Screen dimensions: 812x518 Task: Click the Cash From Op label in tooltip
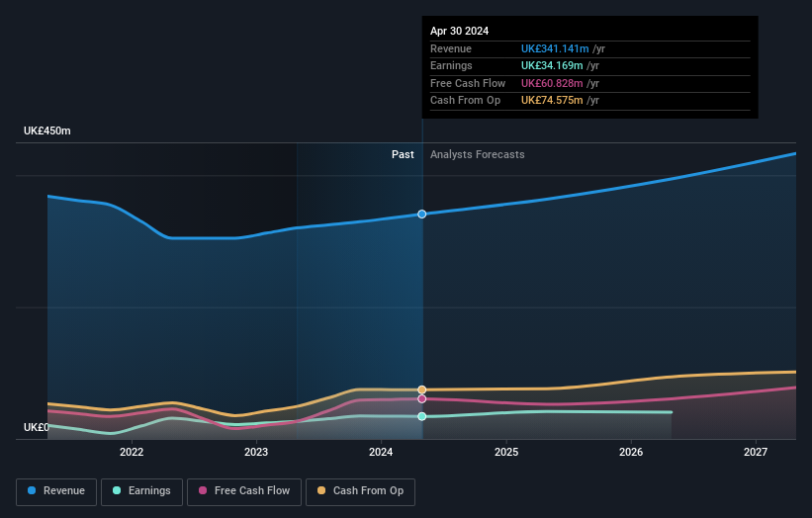point(466,101)
